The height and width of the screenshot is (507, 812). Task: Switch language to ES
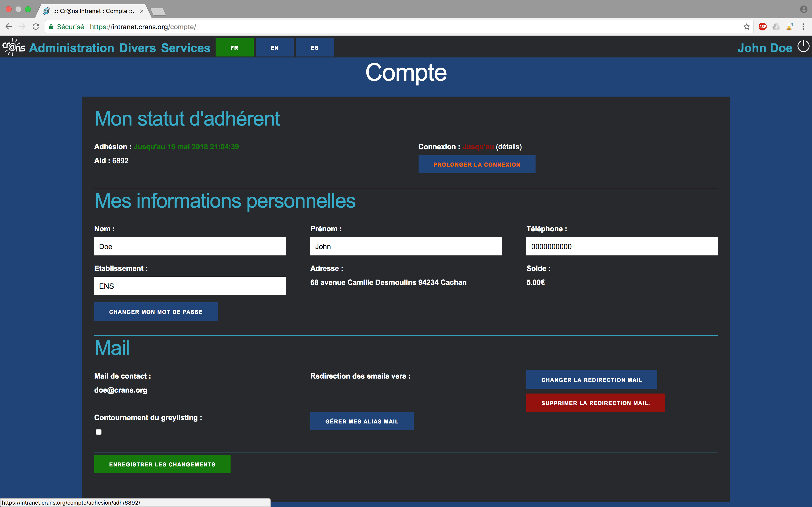click(314, 48)
